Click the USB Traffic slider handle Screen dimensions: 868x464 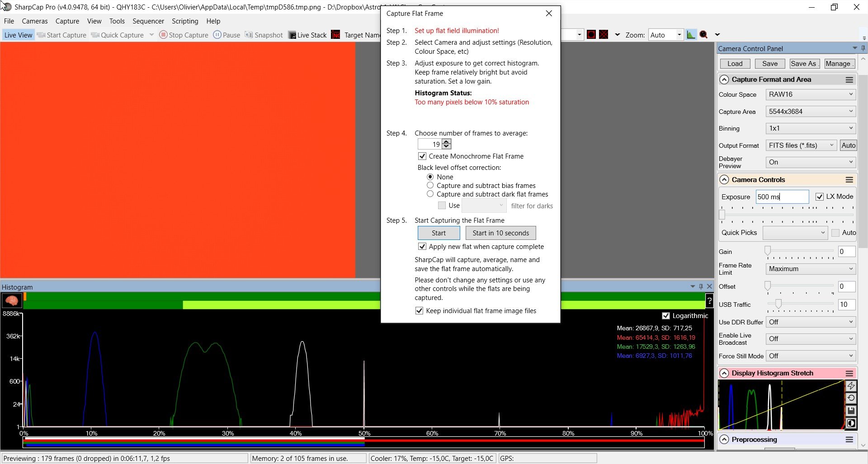778,304
